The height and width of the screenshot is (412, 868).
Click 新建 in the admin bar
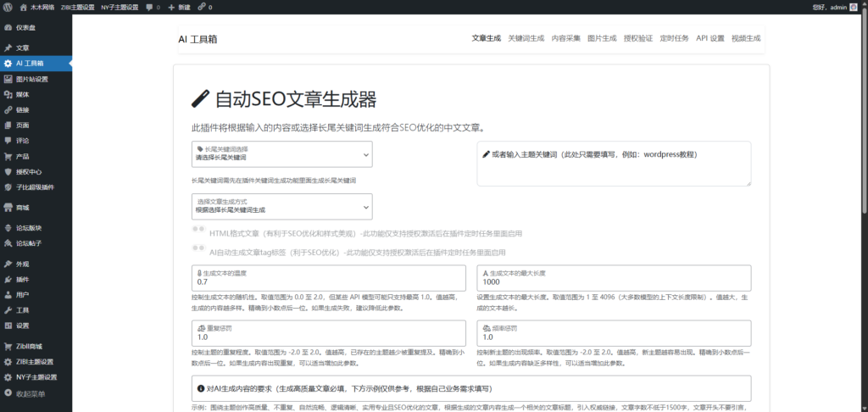[x=177, y=7]
